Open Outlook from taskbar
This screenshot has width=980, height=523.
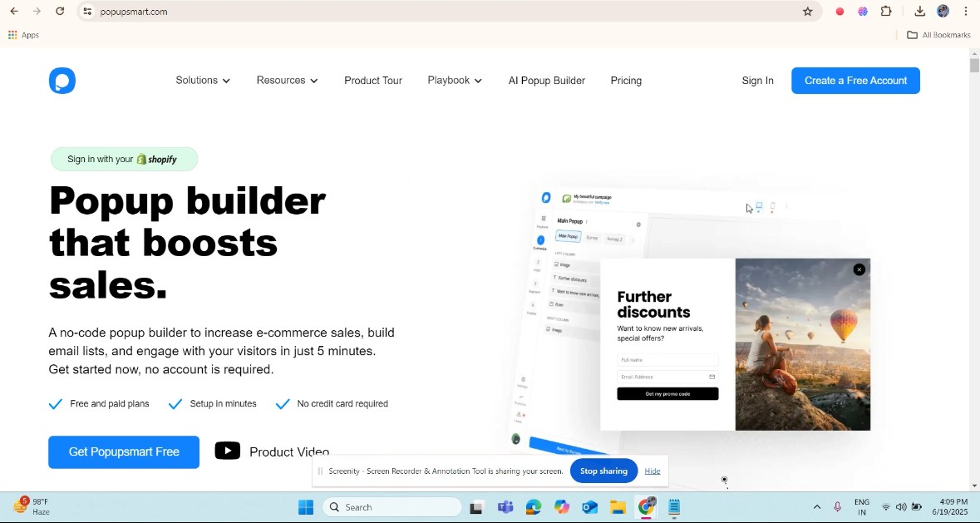pyautogui.click(x=589, y=506)
